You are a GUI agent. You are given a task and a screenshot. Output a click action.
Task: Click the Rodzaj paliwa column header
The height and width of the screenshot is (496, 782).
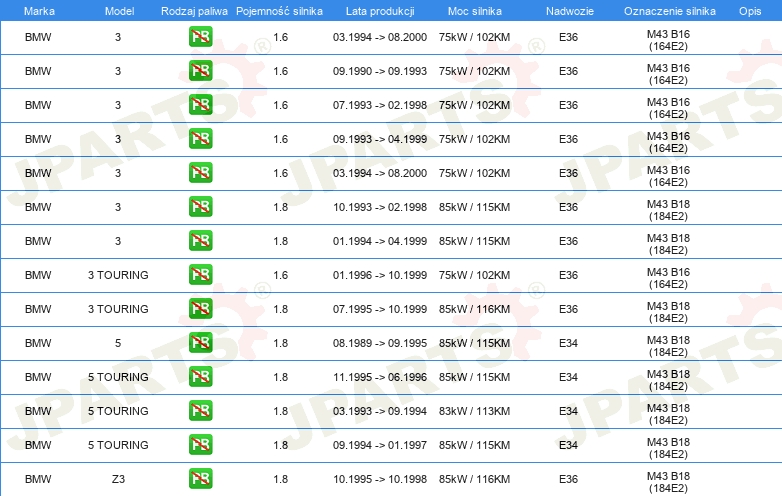tap(194, 11)
